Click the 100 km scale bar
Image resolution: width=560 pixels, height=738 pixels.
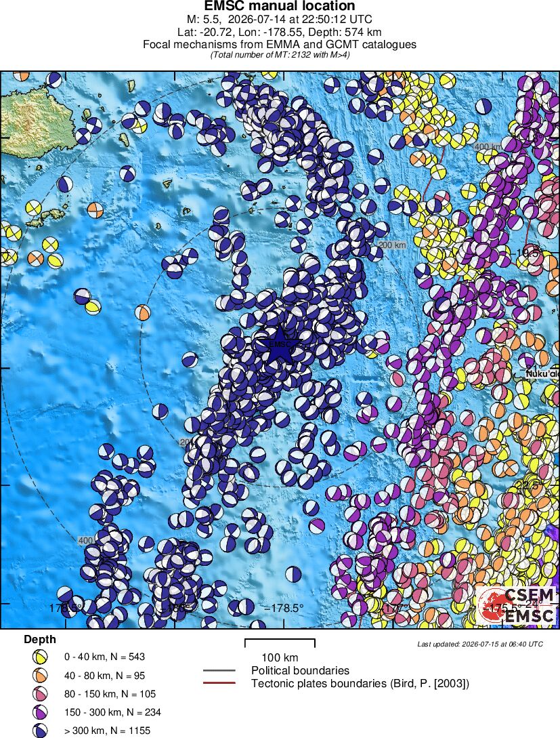280,643
